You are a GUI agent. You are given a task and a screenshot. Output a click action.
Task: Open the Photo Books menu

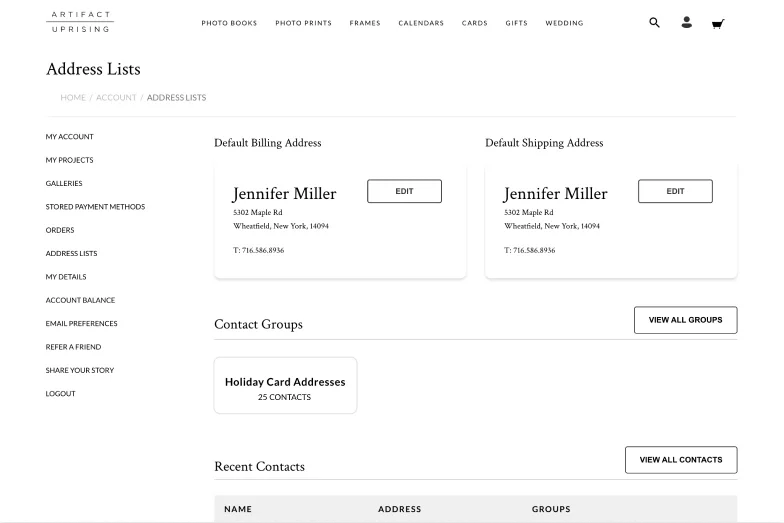point(229,23)
